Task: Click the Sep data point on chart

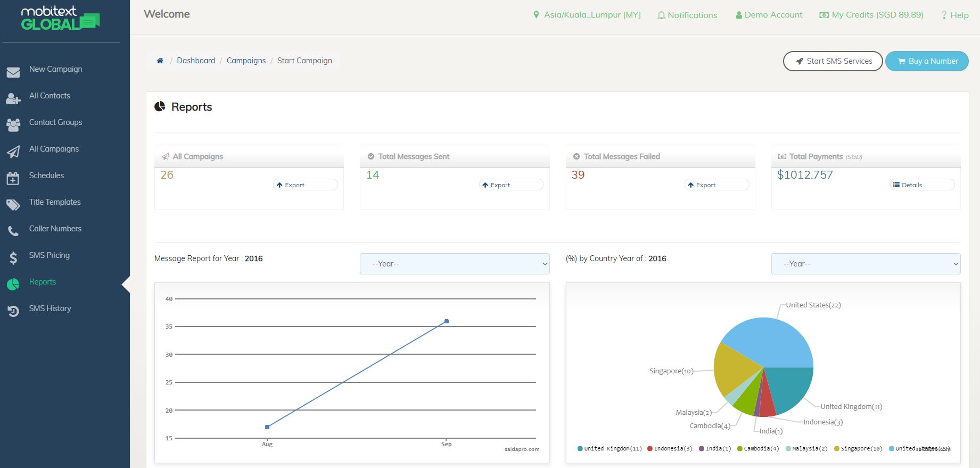Action: click(447, 321)
